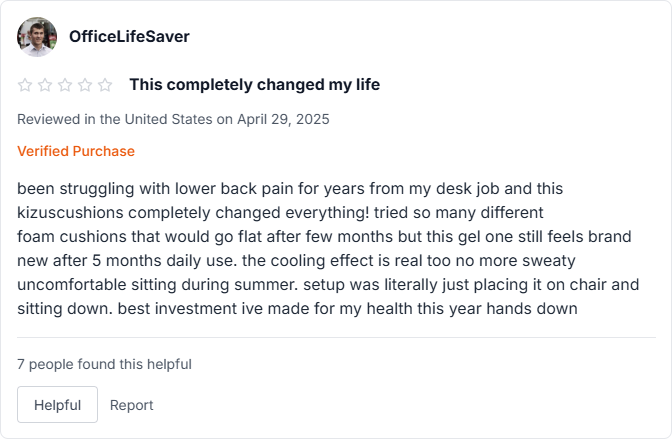Click the review date April 29, 2025
Image resolution: width=672 pixels, height=439 pixels.
point(283,119)
